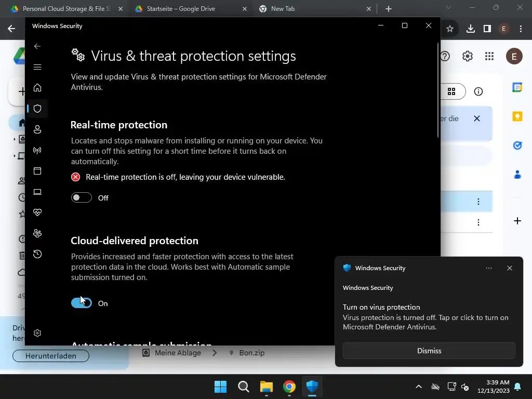This screenshot has height=399, width=532.
Task: Open Google Calendar side panel icon
Action: (517, 87)
